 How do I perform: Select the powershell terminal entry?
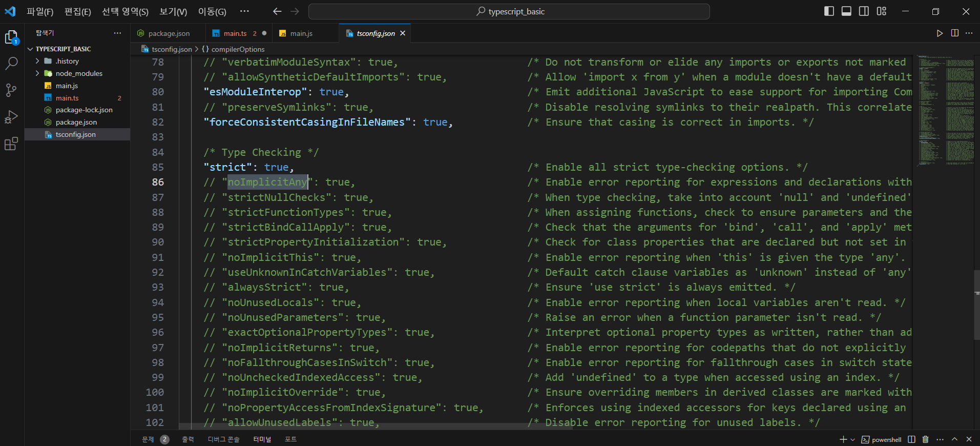(882, 439)
